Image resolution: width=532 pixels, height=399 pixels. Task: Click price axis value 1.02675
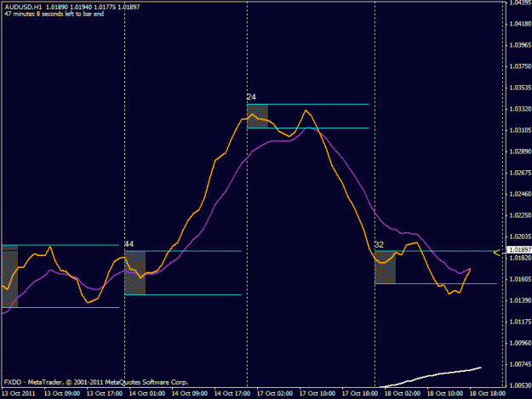(x=520, y=173)
